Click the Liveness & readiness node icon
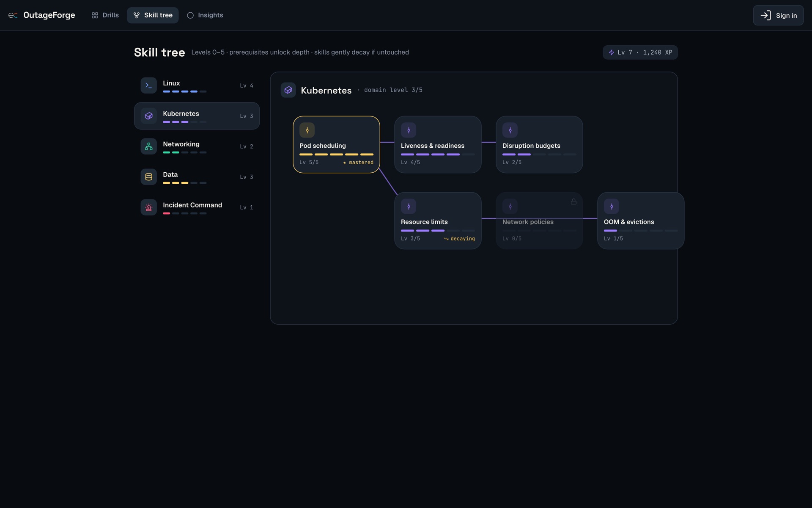 click(409, 130)
